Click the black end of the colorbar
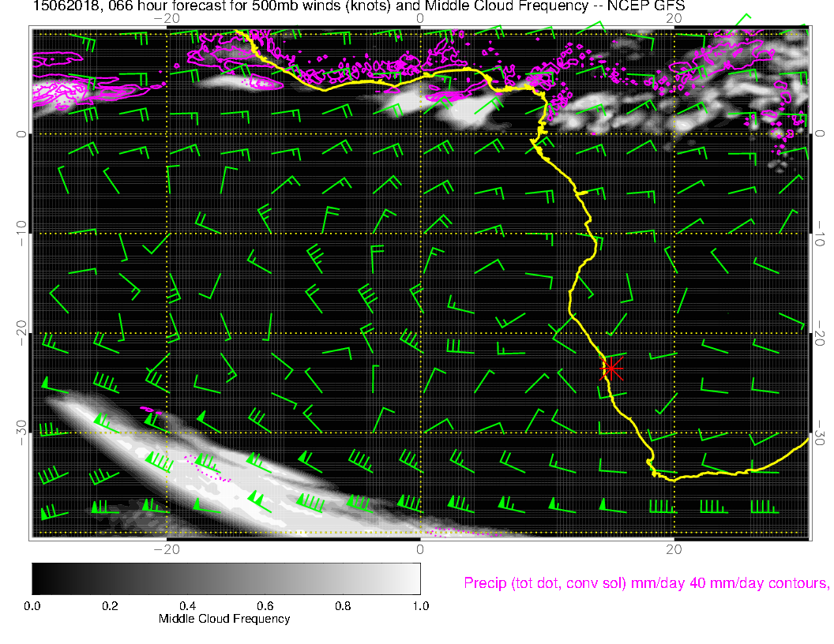This screenshot has height=644, width=834. point(39,578)
